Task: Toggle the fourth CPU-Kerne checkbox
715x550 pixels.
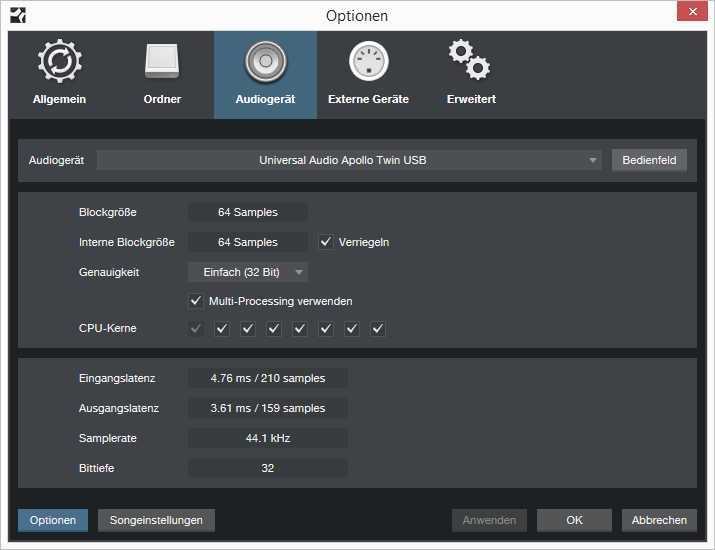Action: click(x=274, y=328)
